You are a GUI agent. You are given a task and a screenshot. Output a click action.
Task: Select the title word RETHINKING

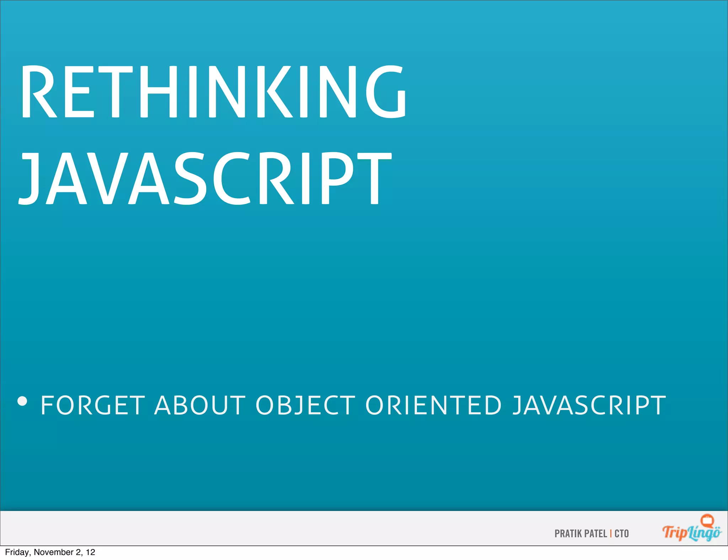pyautogui.click(x=214, y=92)
